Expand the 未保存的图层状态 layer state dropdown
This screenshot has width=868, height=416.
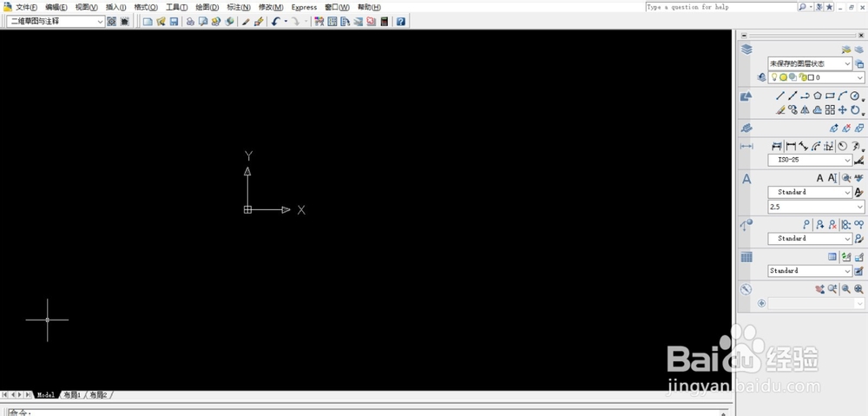(x=847, y=63)
